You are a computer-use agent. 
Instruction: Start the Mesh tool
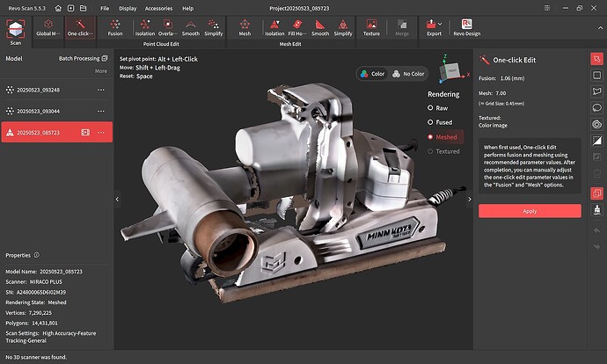(245, 28)
